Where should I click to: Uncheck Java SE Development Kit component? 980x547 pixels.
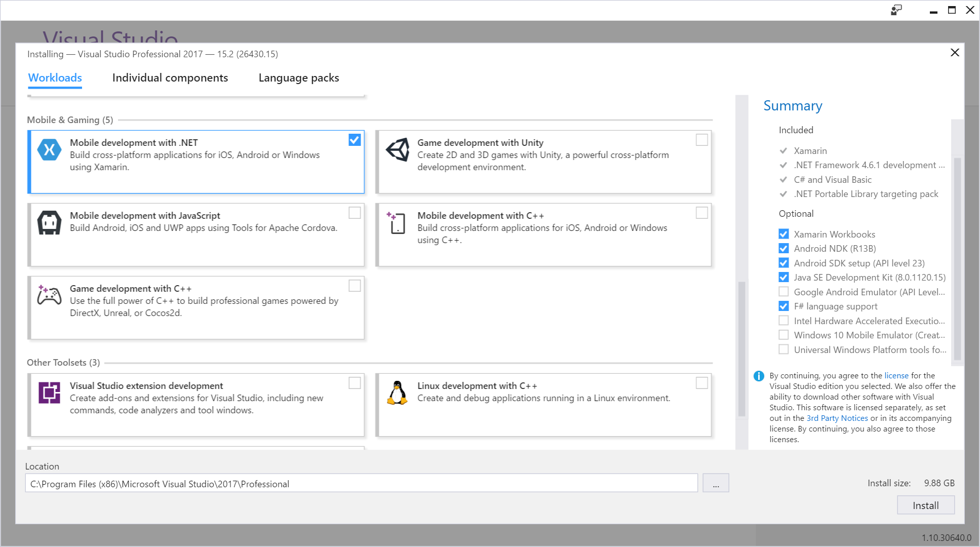783,277
